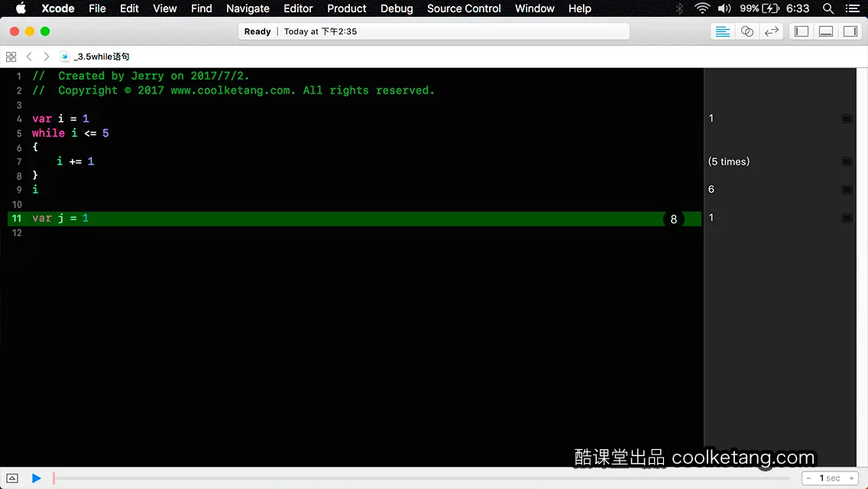Show result for var i = 1
The image size is (868, 489).
pyautogui.click(x=847, y=118)
